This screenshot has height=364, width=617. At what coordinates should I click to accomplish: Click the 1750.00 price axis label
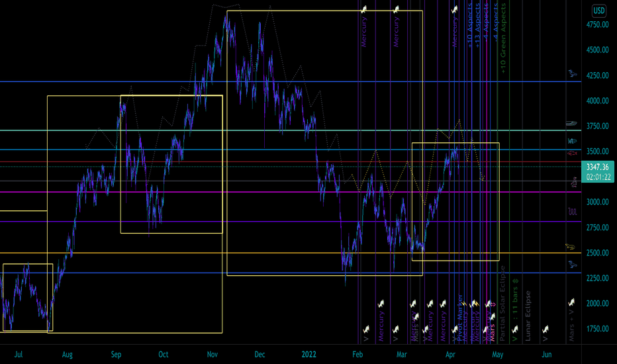597,329
